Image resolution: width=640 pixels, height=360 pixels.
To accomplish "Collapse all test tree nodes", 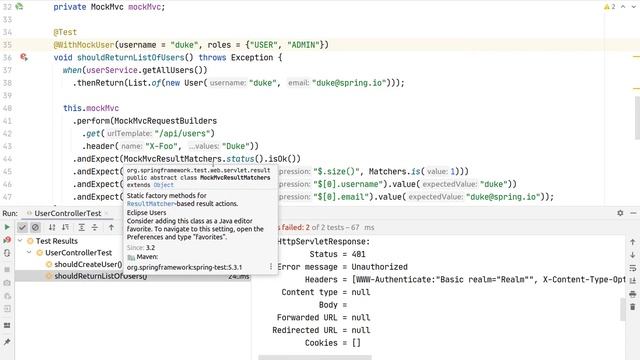I will (95, 227).
